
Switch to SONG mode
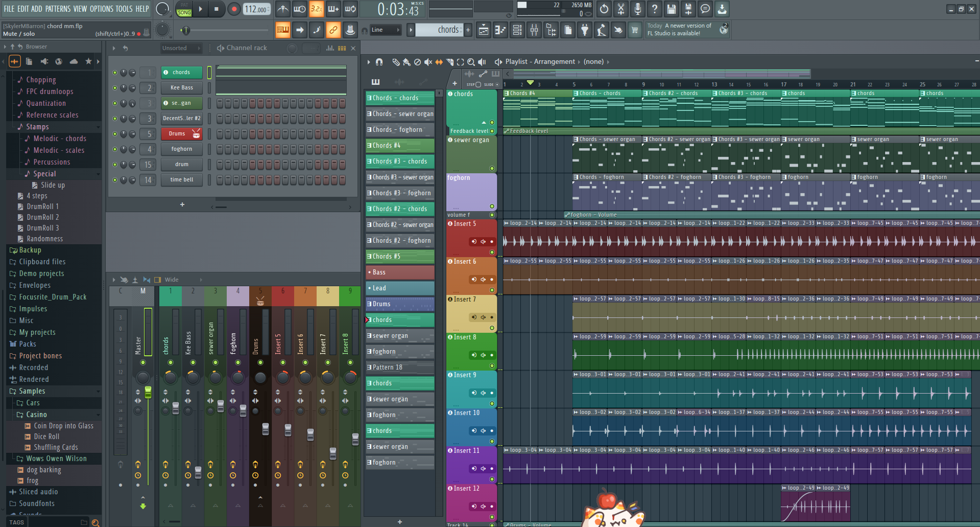[184, 12]
